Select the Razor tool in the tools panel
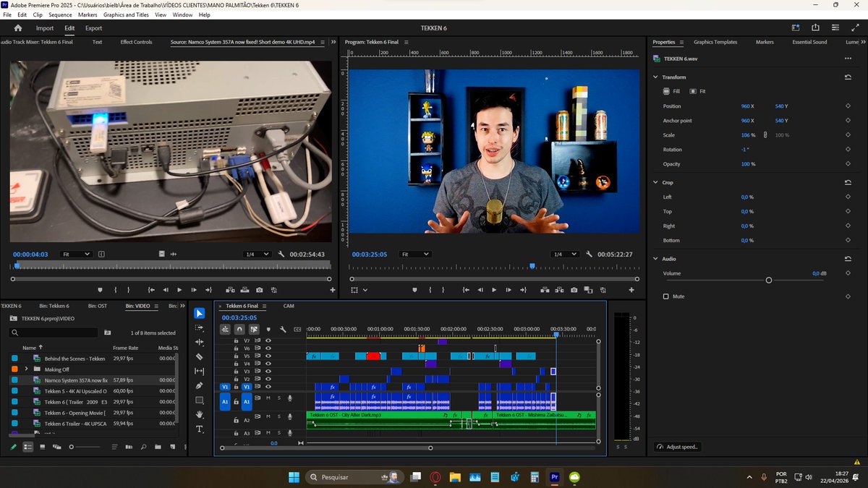 click(200, 357)
